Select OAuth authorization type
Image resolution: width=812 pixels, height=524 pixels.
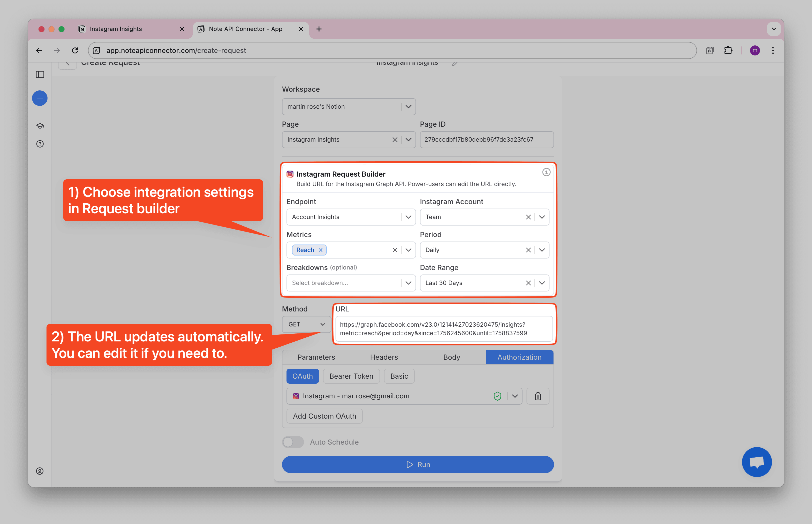tap(302, 376)
